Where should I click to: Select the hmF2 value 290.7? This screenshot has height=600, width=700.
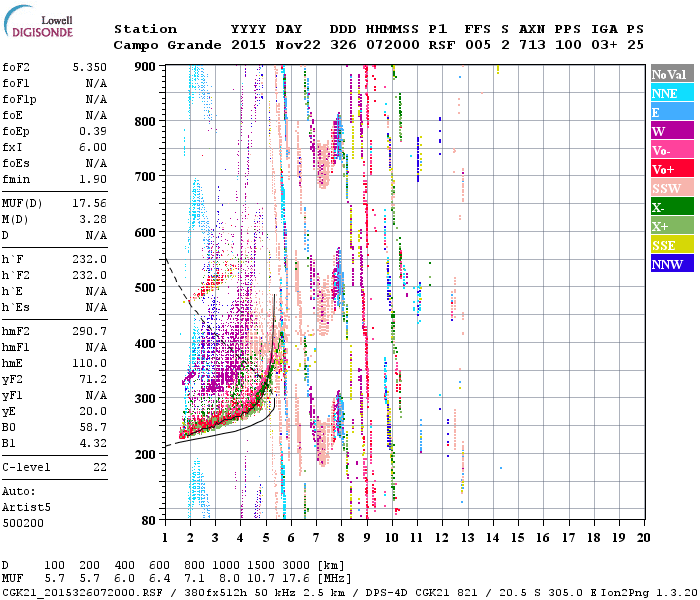(90, 331)
